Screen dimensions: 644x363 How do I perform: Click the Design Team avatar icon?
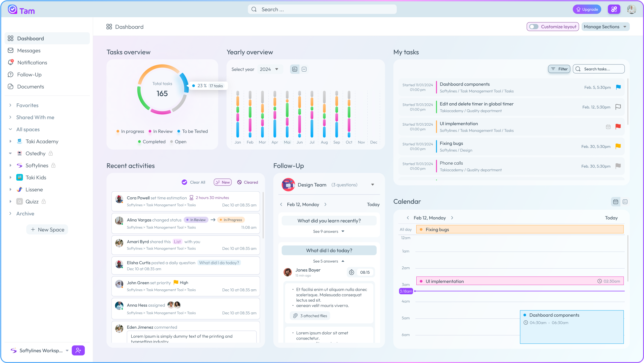tap(288, 185)
